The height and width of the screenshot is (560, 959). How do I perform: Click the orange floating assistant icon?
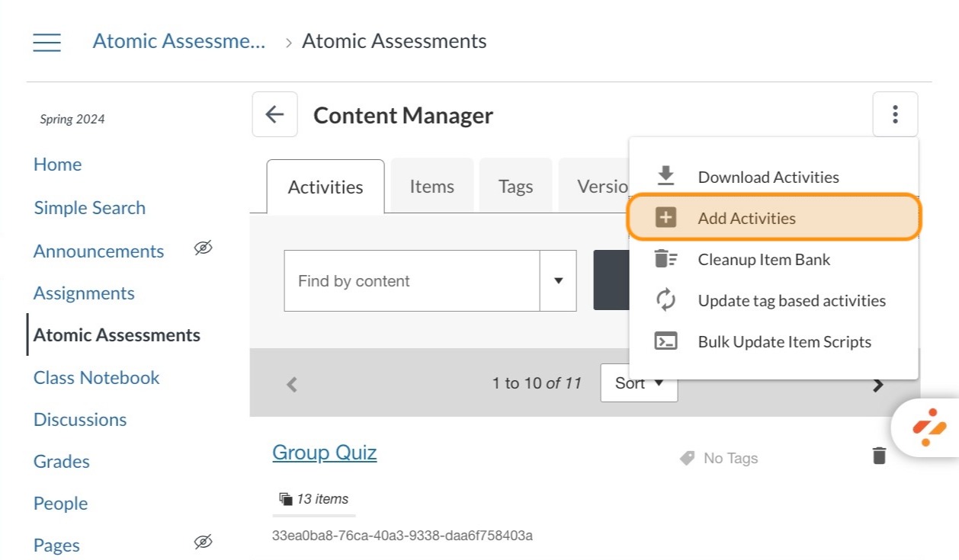(929, 427)
